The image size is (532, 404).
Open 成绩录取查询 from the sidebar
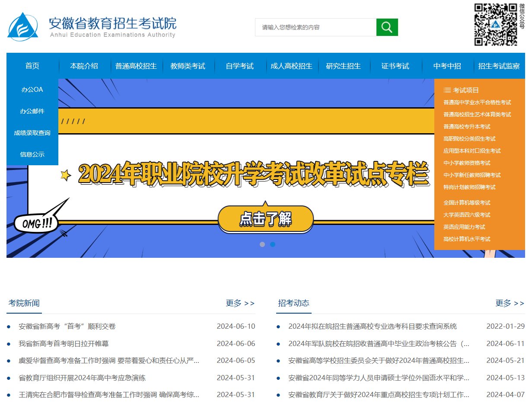coord(31,133)
